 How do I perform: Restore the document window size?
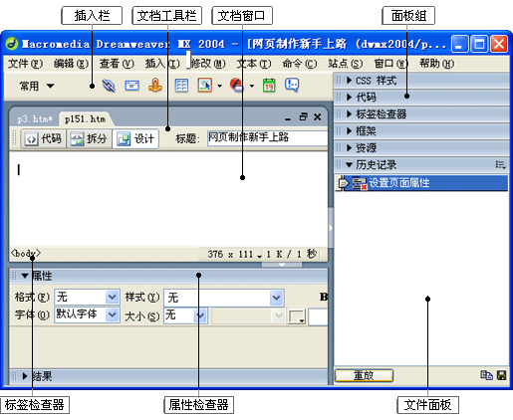303,116
